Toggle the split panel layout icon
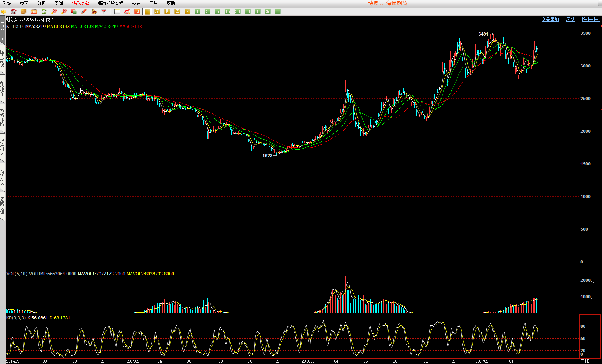The height and width of the screenshot is (364, 602). (597, 19)
